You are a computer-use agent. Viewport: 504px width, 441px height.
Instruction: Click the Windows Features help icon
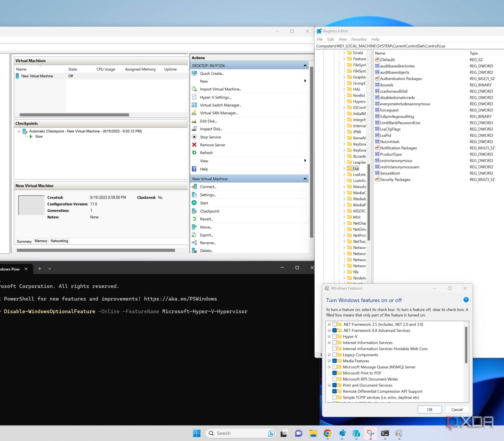[466, 300]
